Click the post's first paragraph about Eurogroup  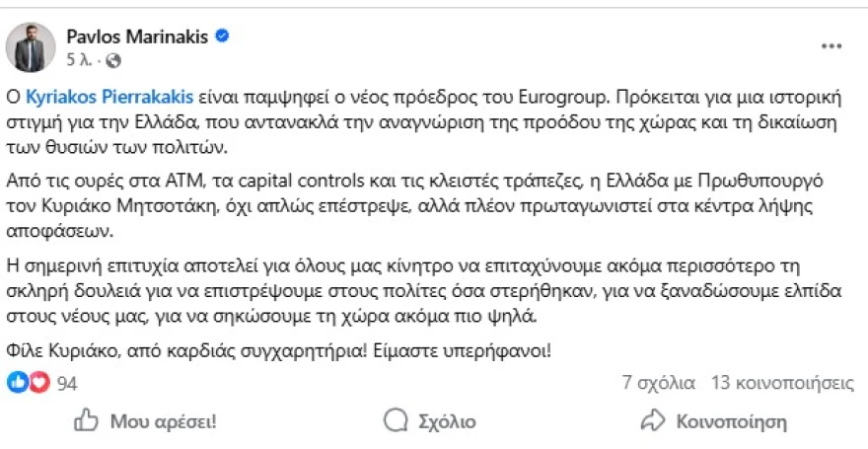pyautogui.click(x=434, y=125)
